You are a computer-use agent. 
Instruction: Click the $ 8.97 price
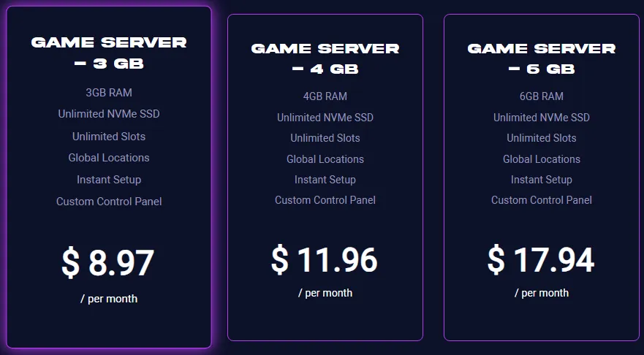pos(108,263)
